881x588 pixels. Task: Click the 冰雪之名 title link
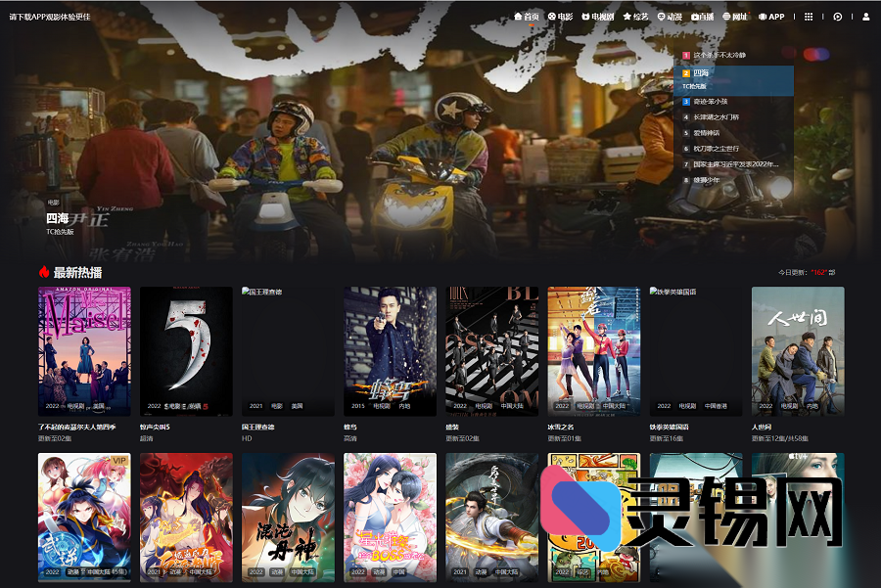point(565,427)
